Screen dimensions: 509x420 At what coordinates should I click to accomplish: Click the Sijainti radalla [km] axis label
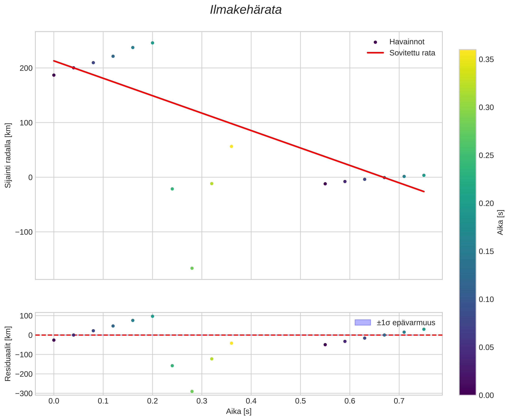[x=8, y=155]
